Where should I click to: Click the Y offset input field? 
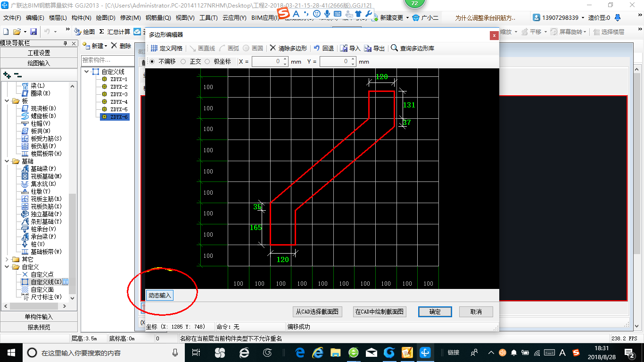337,62
